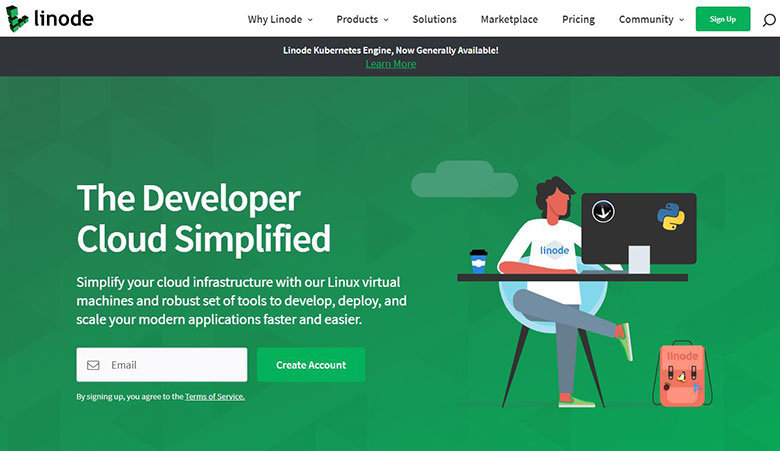Follow the Learn More link in banner
The height and width of the screenshot is (451, 780).
click(x=390, y=64)
